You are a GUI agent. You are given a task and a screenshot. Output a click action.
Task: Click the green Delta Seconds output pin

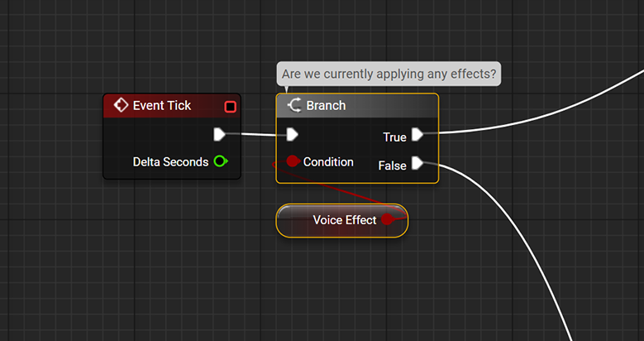220,161
